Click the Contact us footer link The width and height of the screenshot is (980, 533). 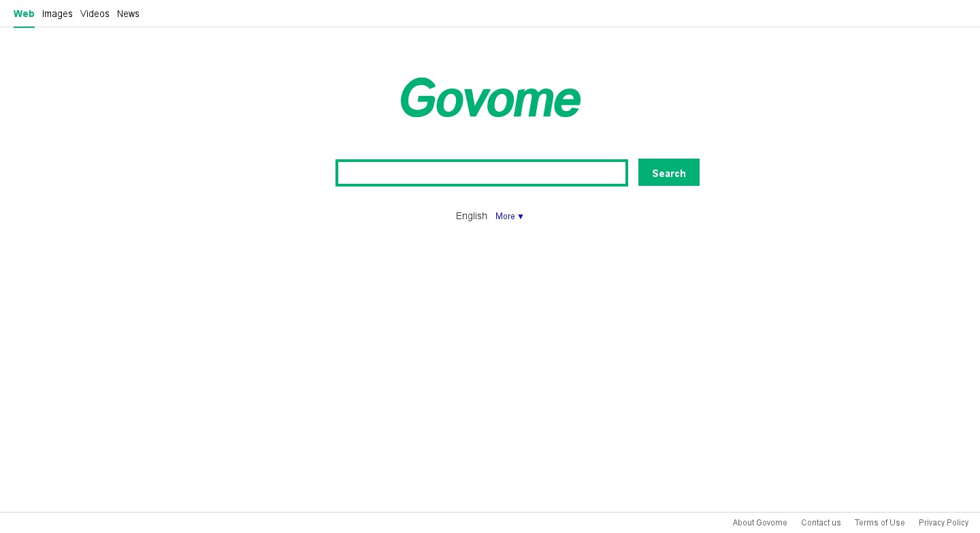click(x=821, y=523)
